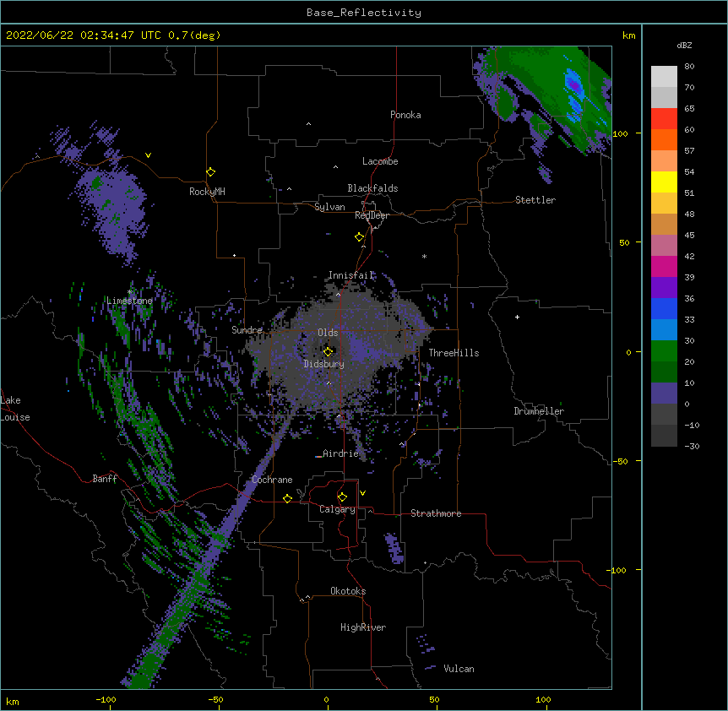This screenshot has width=728, height=711.
Task: Click the Limestone label
Action: (x=129, y=301)
